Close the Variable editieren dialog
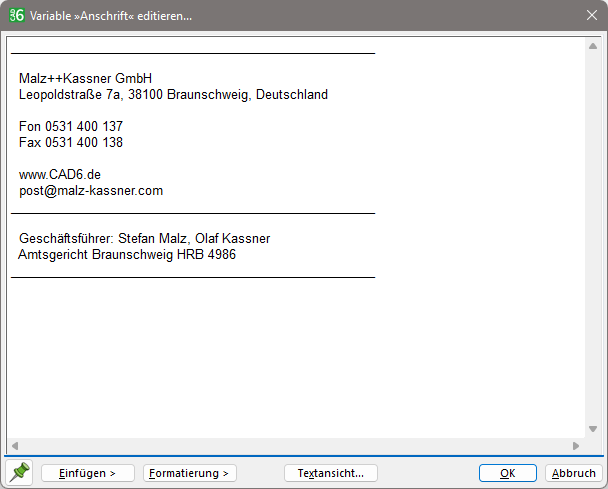608x489 pixels. (592, 15)
